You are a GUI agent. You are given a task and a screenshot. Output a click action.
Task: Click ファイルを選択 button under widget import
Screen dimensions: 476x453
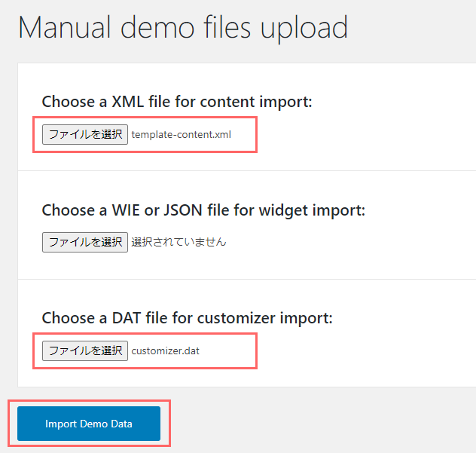coord(85,242)
